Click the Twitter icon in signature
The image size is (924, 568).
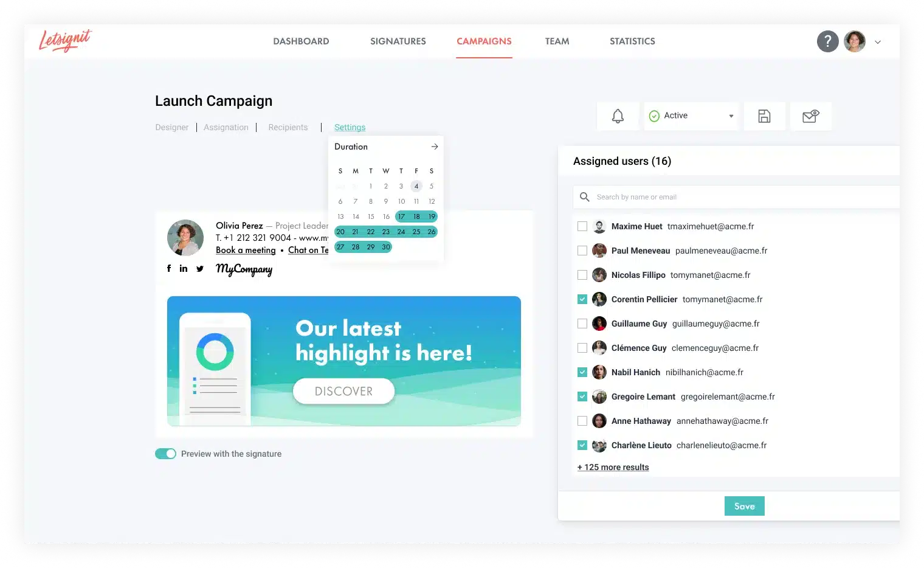pos(200,268)
